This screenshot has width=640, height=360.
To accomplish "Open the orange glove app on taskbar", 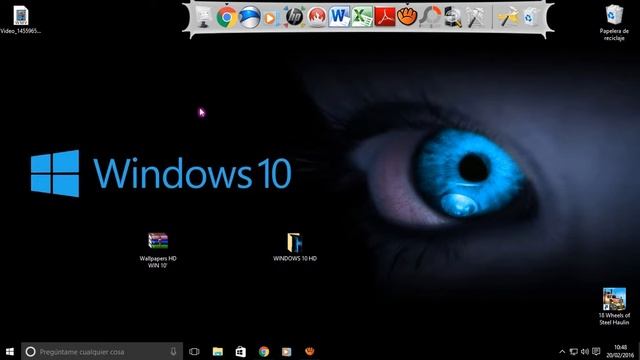I will [310, 351].
